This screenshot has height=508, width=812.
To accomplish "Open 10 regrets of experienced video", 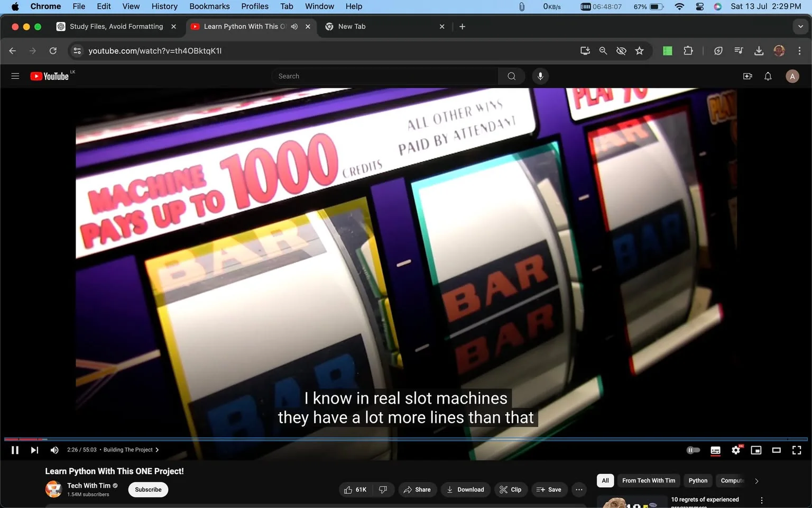I will point(705,502).
